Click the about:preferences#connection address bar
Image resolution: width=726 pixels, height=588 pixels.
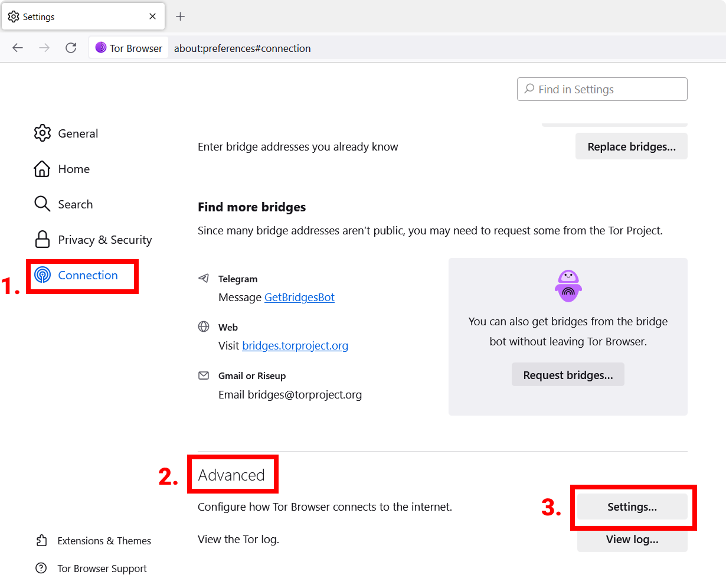tap(242, 48)
